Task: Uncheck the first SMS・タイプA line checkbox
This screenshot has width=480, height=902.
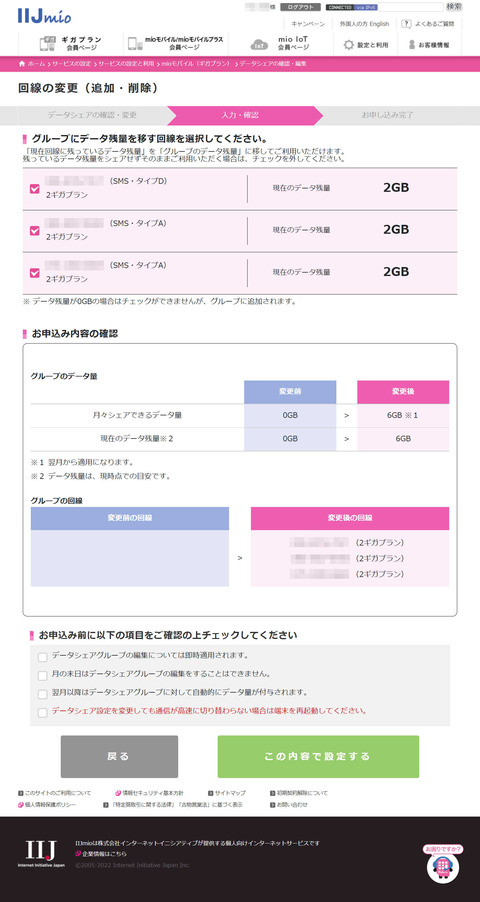Action: [x=35, y=231]
